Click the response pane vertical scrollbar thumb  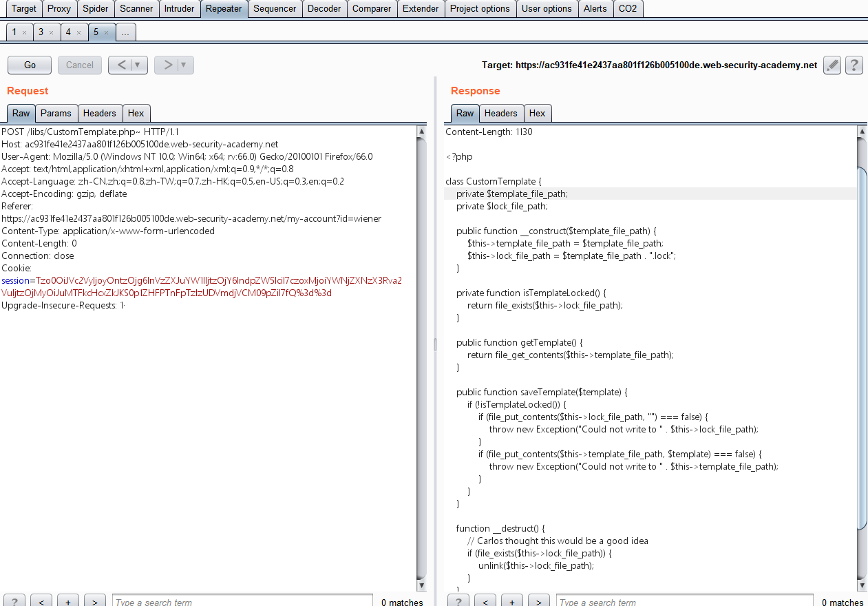(x=862, y=348)
